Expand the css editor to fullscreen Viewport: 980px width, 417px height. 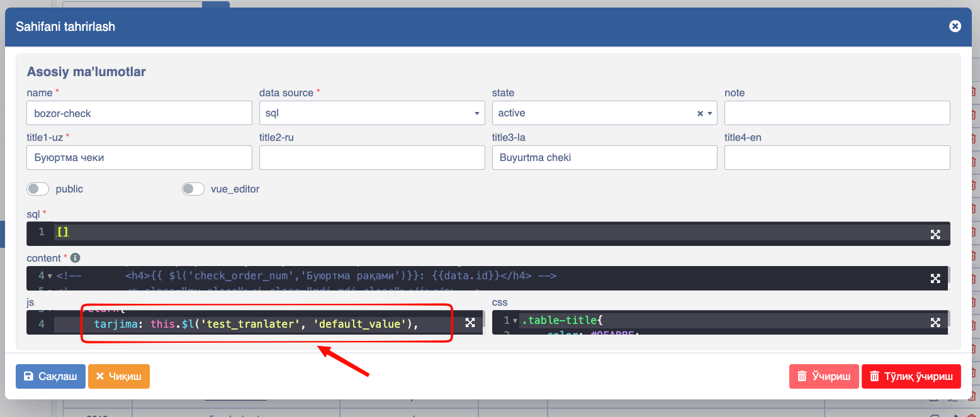tap(935, 323)
